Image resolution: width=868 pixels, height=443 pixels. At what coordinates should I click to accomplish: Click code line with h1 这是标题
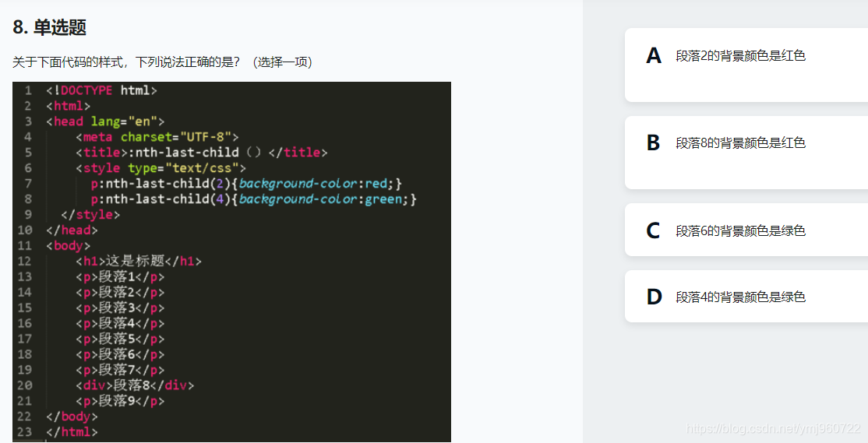(139, 261)
